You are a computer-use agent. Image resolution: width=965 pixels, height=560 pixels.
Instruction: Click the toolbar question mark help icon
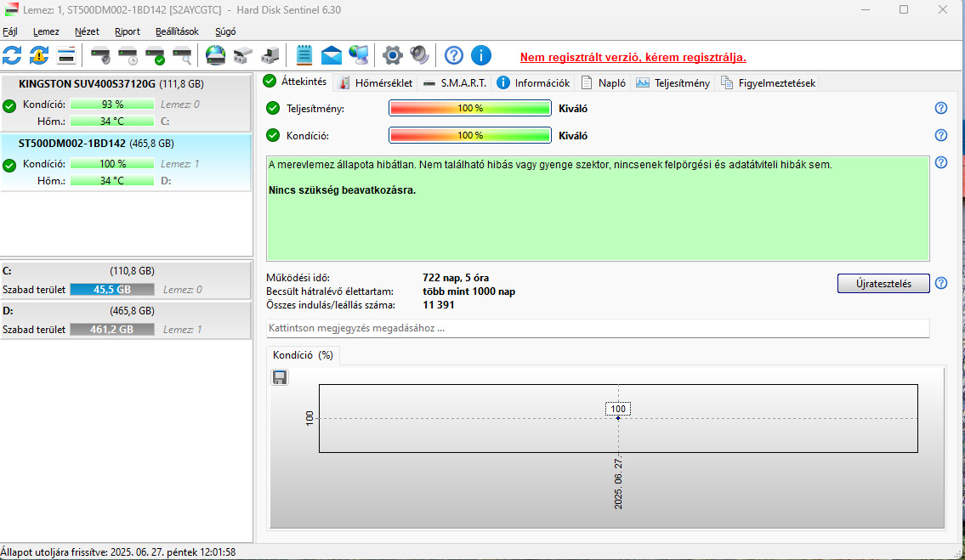coord(453,56)
